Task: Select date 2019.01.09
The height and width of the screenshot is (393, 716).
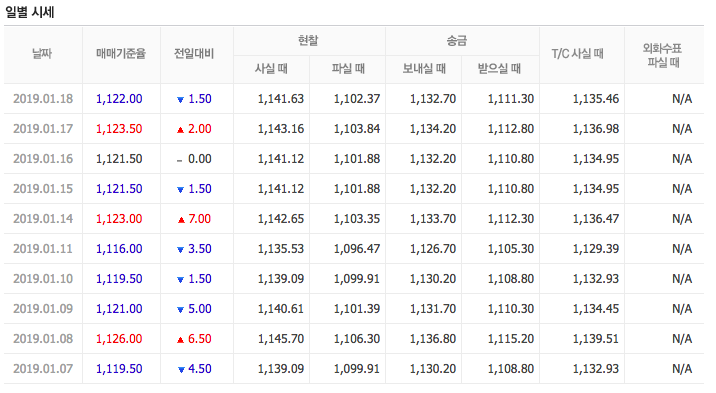Action: click(x=43, y=309)
